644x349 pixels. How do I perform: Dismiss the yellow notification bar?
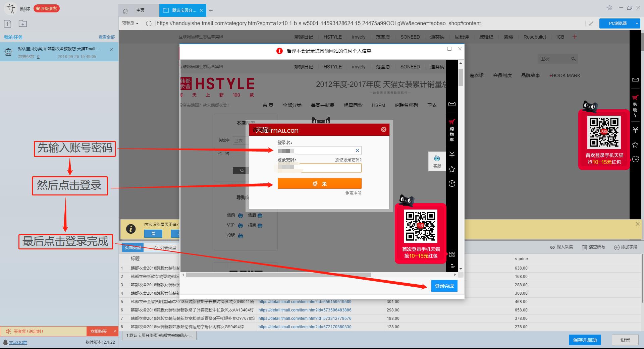point(638,224)
